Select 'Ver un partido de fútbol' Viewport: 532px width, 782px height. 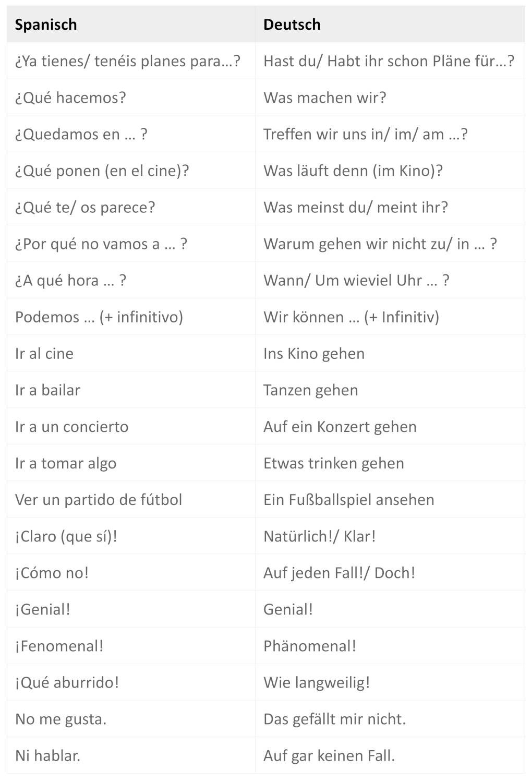[x=99, y=500]
